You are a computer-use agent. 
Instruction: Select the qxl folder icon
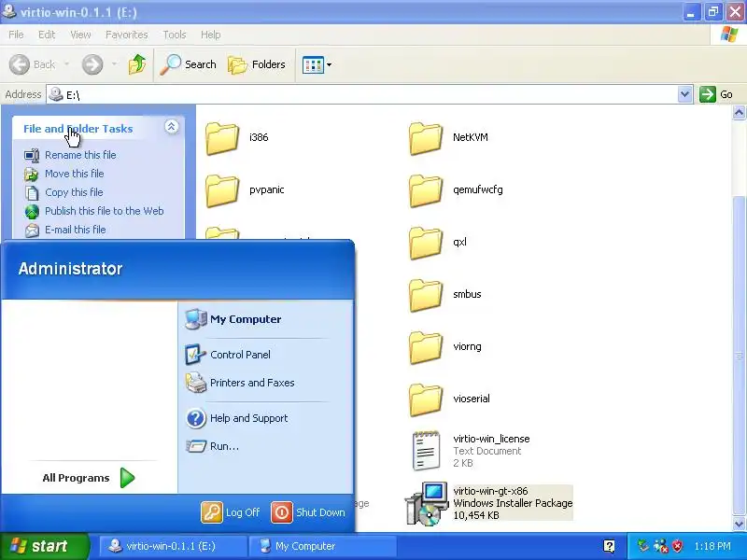click(426, 243)
